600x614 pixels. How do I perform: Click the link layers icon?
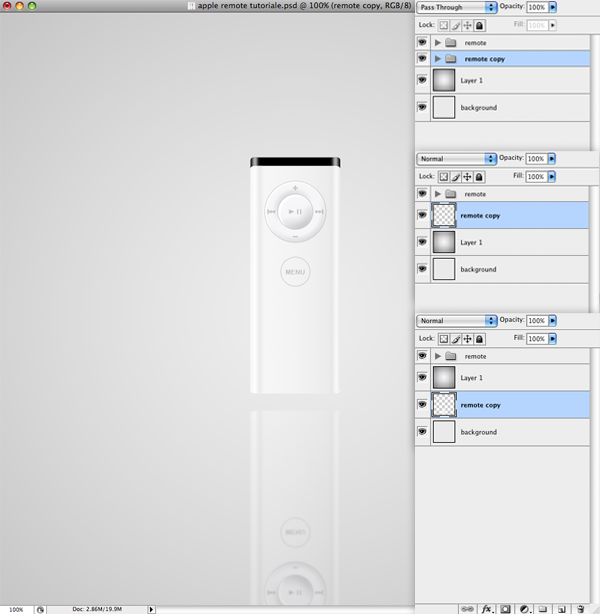pos(467,609)
